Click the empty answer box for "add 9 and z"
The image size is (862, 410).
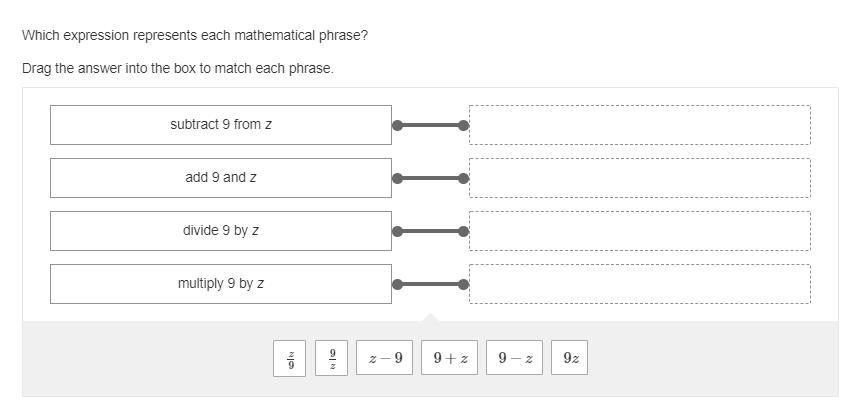639,178
